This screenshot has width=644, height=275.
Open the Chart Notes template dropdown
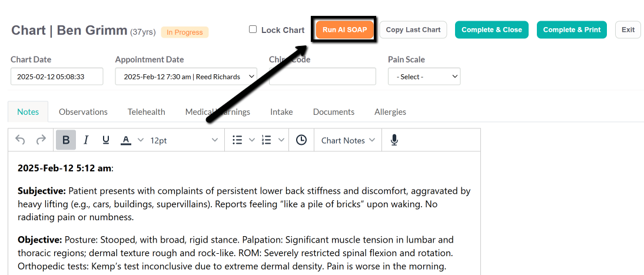click(348, 140)
